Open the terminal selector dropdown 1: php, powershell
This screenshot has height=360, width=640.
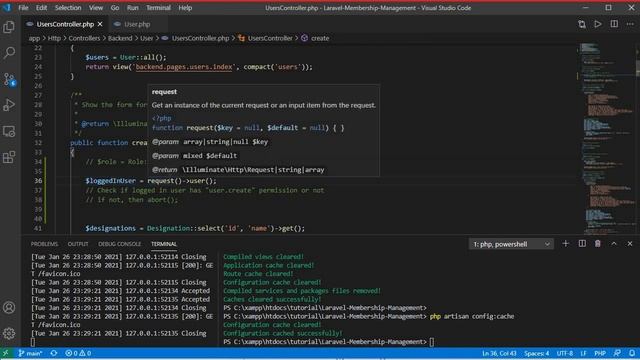511,244
